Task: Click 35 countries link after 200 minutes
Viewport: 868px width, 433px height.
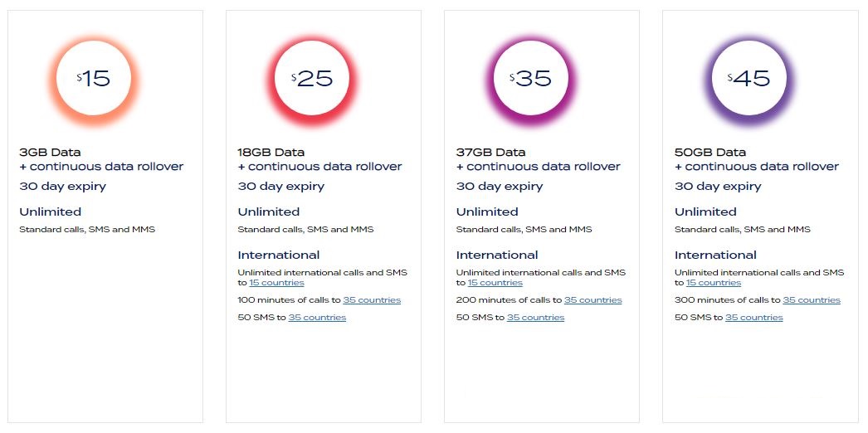Action: (592, 300)
